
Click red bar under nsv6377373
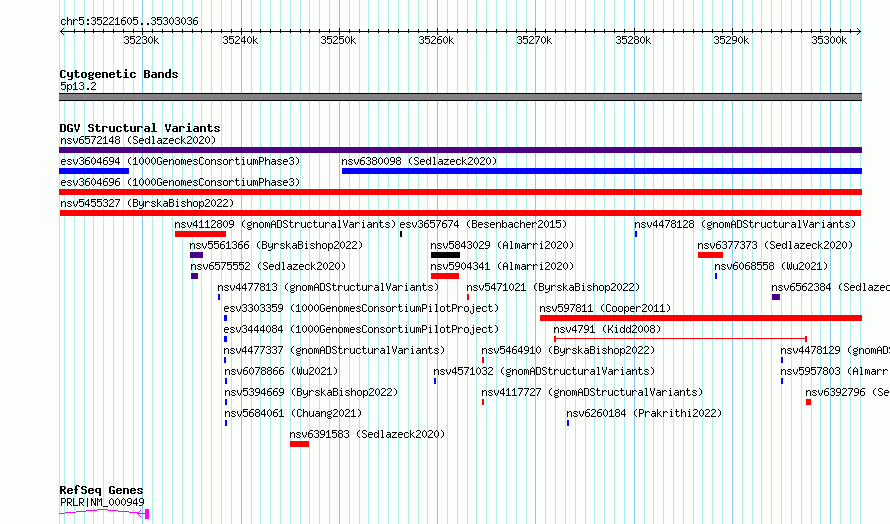point(710,255)
